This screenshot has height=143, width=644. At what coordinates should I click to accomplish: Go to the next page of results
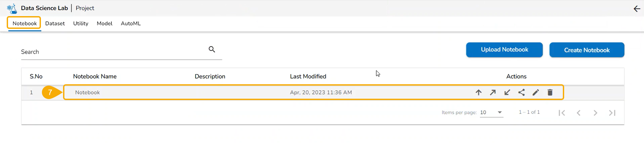click(595, 113)
